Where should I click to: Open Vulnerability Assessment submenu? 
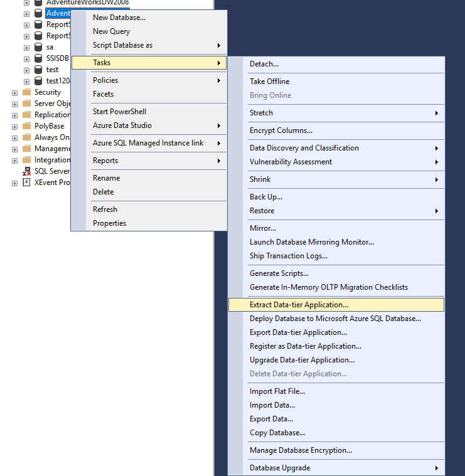[x=336, y=162]
